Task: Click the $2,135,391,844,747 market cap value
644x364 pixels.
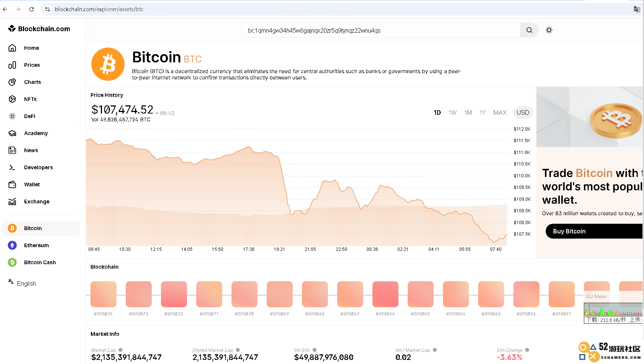Action: point(126,357)
